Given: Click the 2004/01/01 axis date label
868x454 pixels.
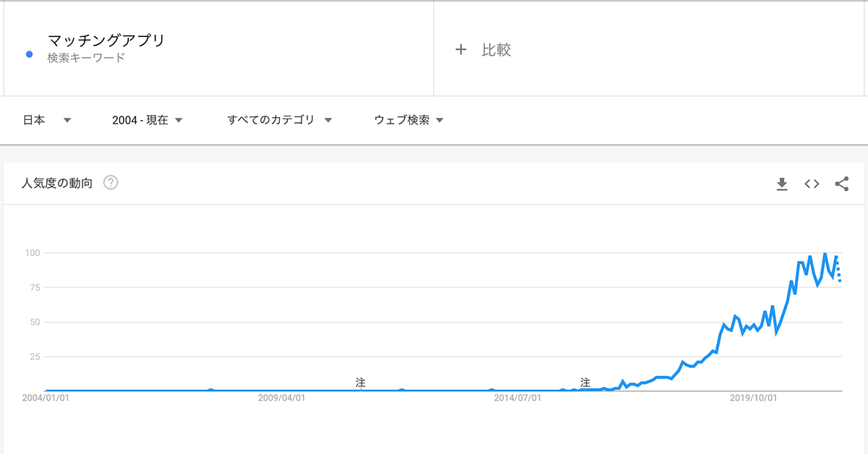Looking at the screenshot, I should (46, 398).
